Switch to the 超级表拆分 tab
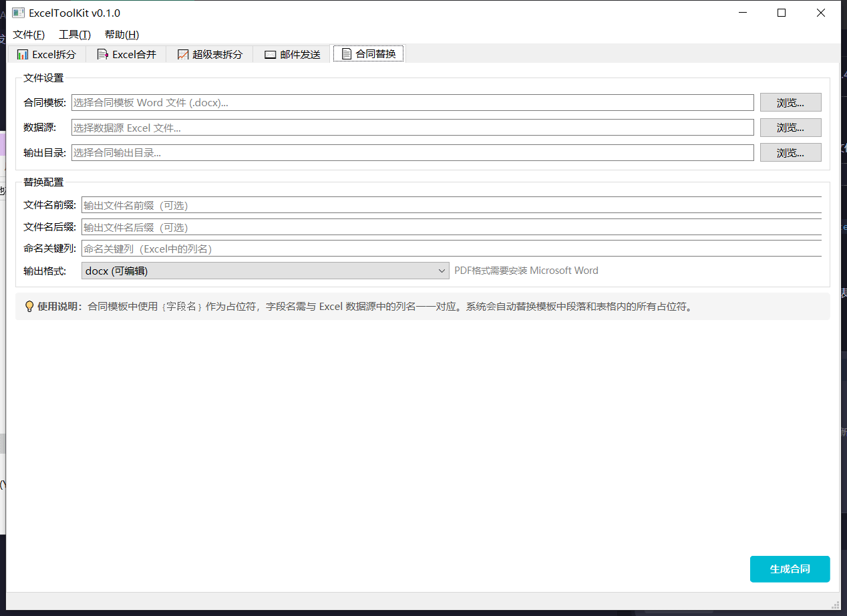847x616 pixels. [210, 55]
